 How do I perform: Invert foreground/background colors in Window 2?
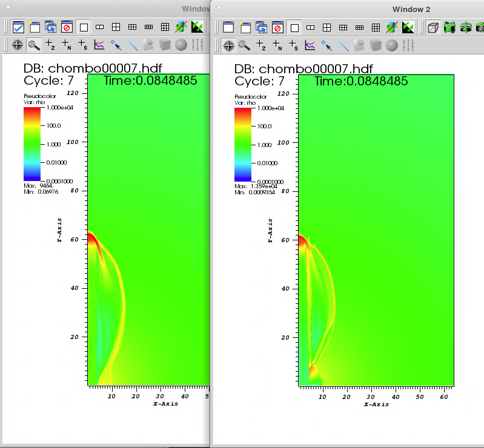(408, 28)
